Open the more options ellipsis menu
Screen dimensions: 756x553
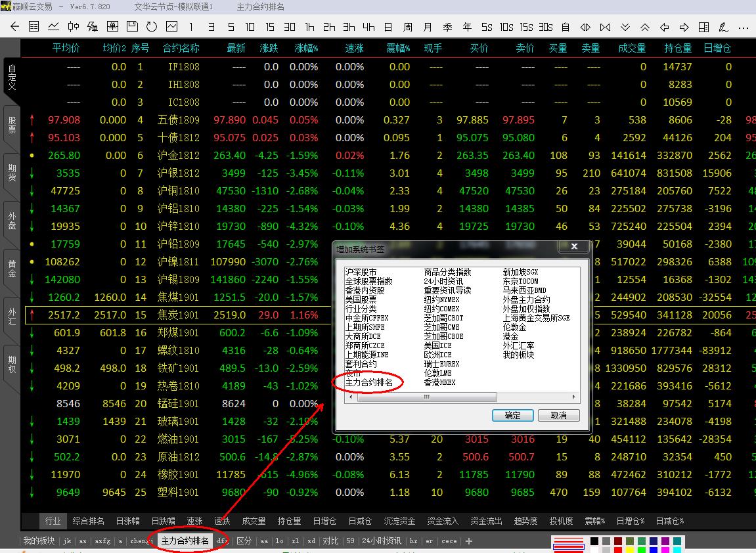tap(743, 27)
